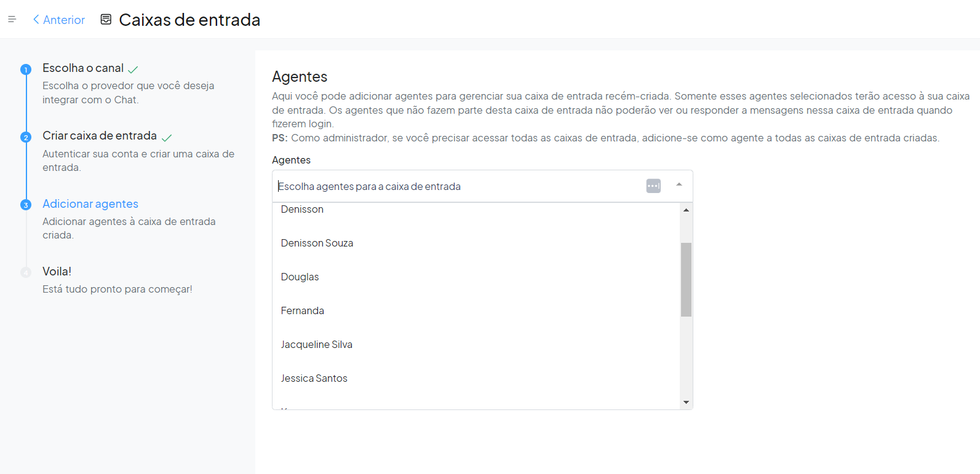Image resolution: width=980 pixels, height=474 pixels.
Task: Choose Denisson Souza in the agent list
Action: click(x=317, y=243)
